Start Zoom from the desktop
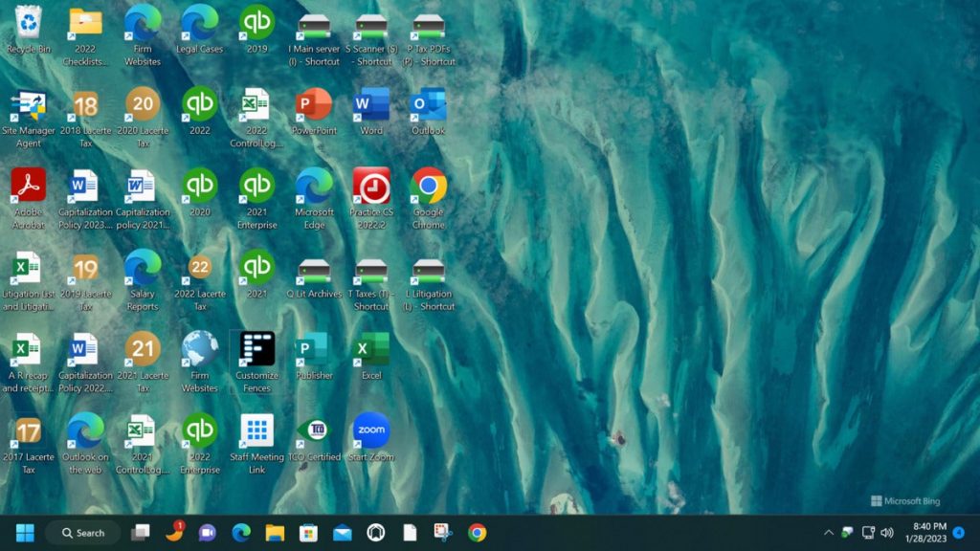Viewport: 980px width, 551px height. [370, 430]
